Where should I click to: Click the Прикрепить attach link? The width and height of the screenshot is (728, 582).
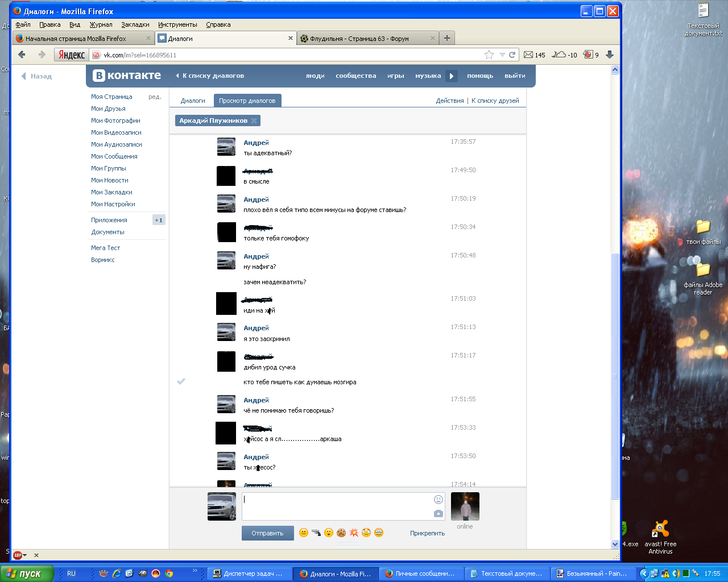[x=427, y=533]
